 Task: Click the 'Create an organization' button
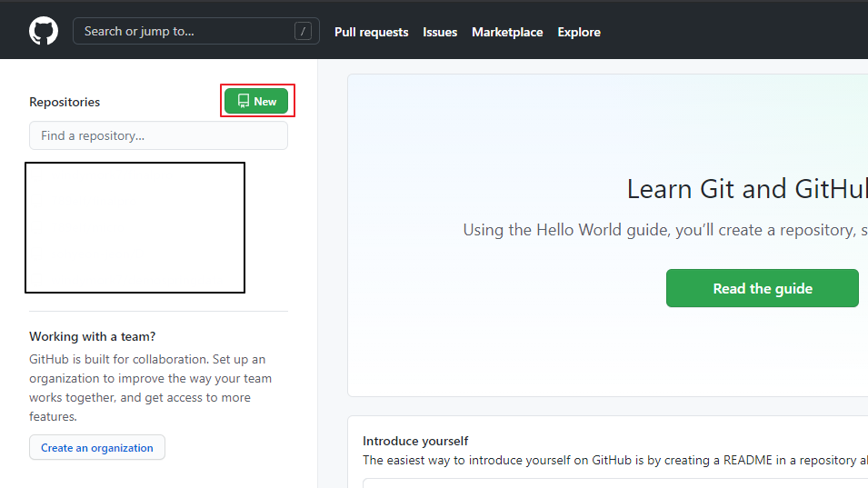[x=97, y=448]
